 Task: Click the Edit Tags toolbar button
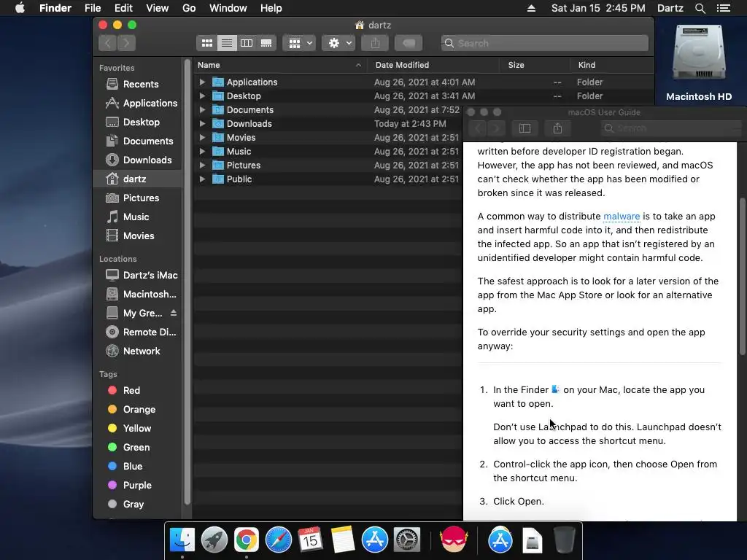[x=409, y=43]
